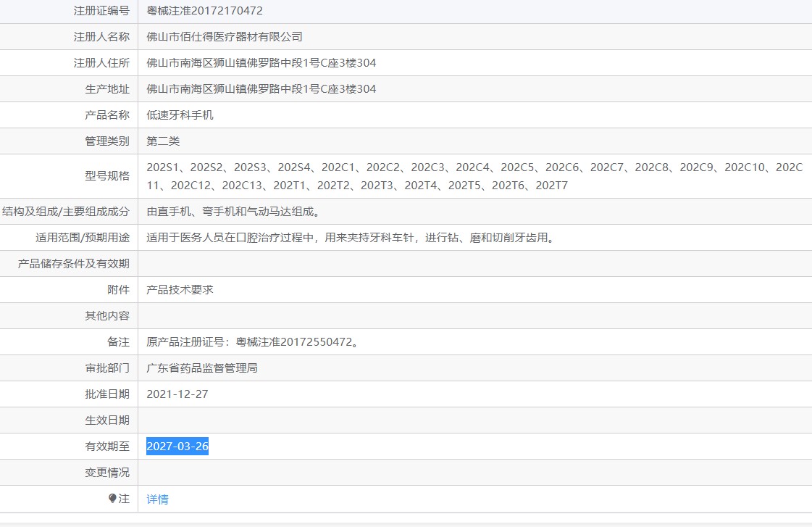This screenshot has width=812, height=527.
Task: Click the 变更情况 label
Action: click(x=107, y=473)
